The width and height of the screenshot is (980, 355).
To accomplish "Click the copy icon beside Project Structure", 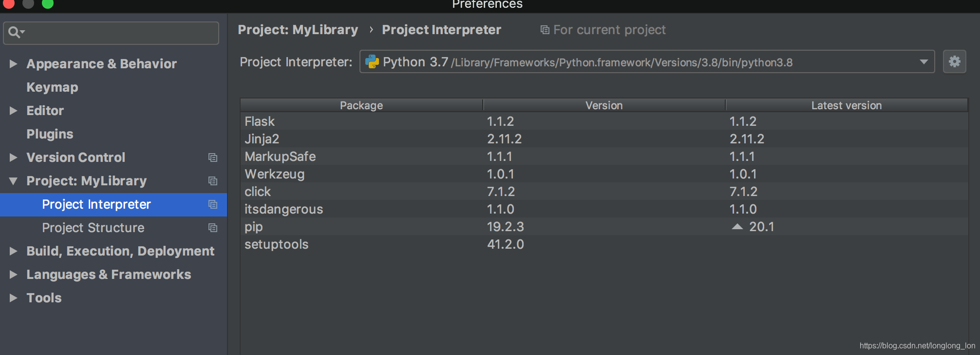I will coord(213,228).
